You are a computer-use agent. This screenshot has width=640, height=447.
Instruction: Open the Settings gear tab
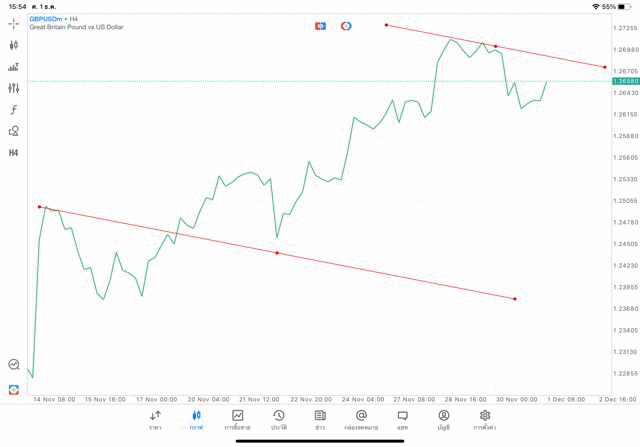(485, 420)
